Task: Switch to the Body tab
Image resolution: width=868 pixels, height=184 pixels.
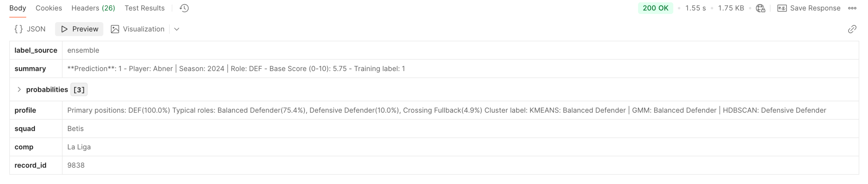Action: pos(18,8)
